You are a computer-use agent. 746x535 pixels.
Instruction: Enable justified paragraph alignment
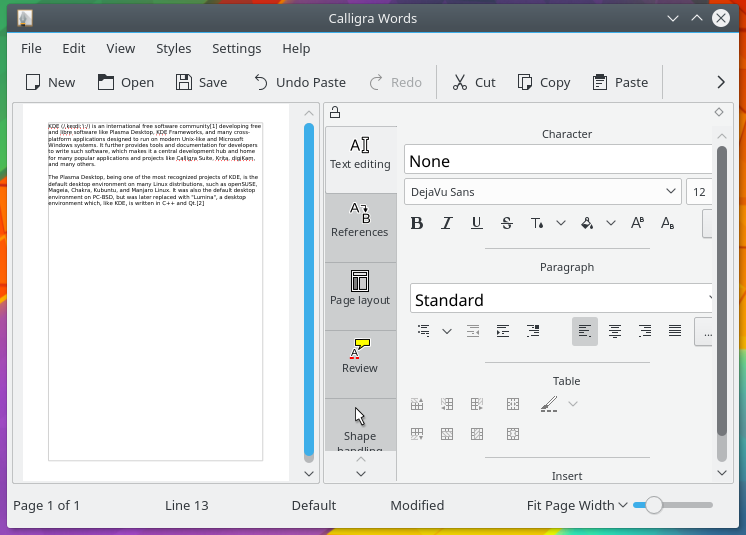tap(675, 331)
